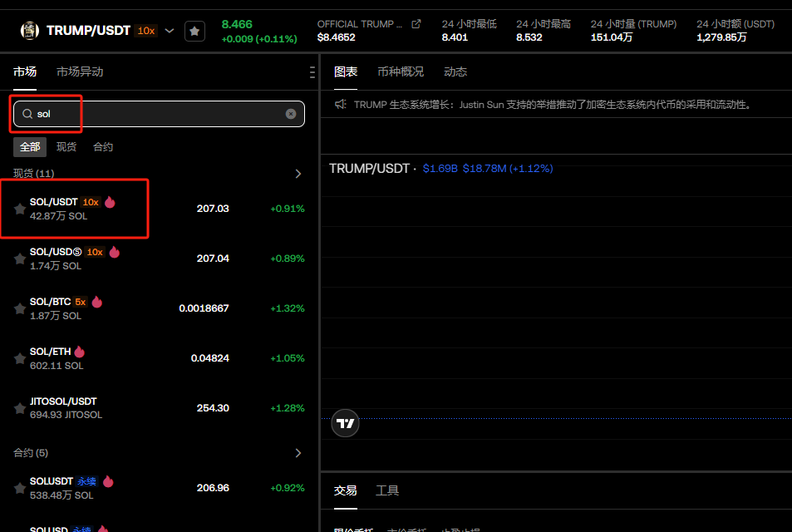
Task: Click the TRUMP/USDT header pair name
Action: coord(88,31)
